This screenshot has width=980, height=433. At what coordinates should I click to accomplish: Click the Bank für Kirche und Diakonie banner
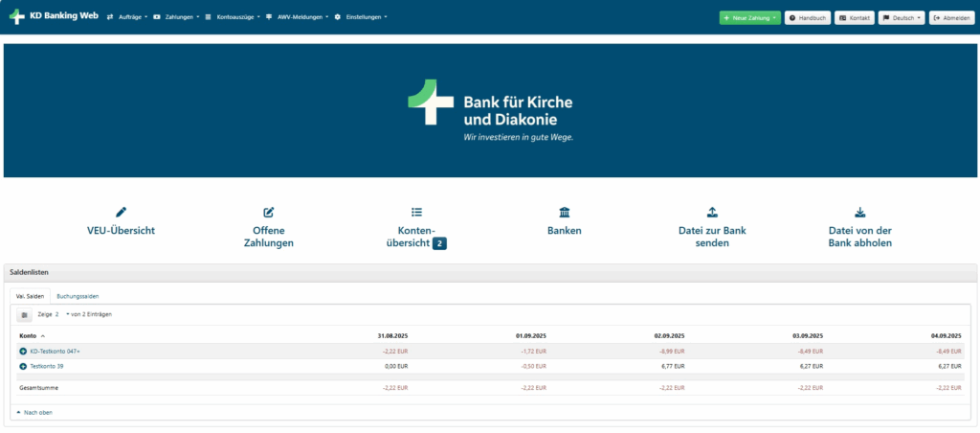[490, 110]
